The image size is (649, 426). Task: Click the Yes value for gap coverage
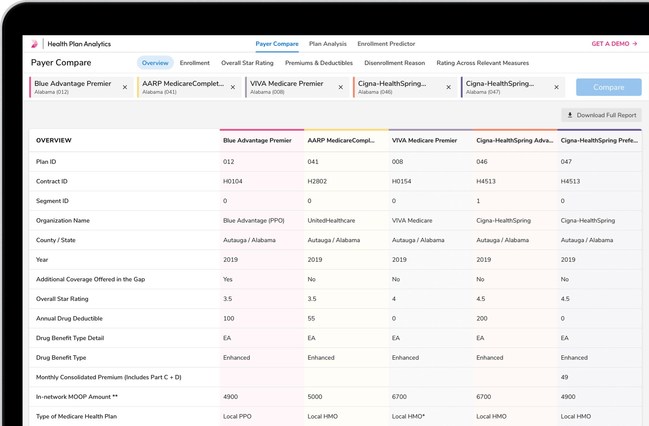pos(228,279)
